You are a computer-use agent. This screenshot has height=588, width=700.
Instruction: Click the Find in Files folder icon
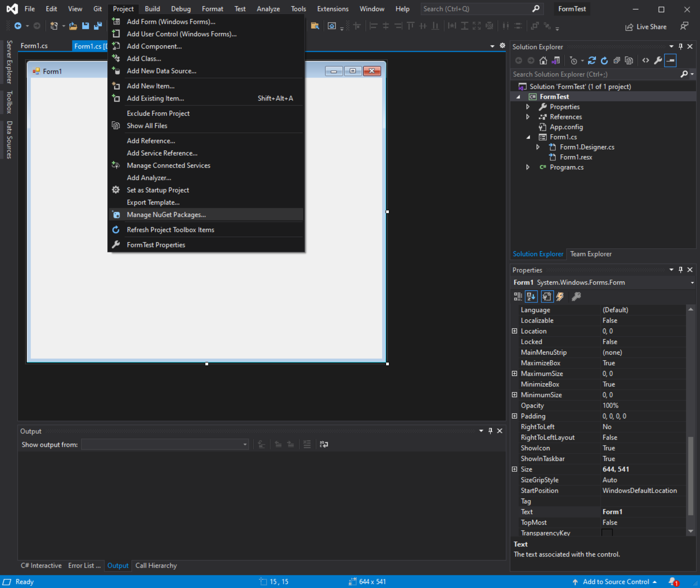pos(315,26)
